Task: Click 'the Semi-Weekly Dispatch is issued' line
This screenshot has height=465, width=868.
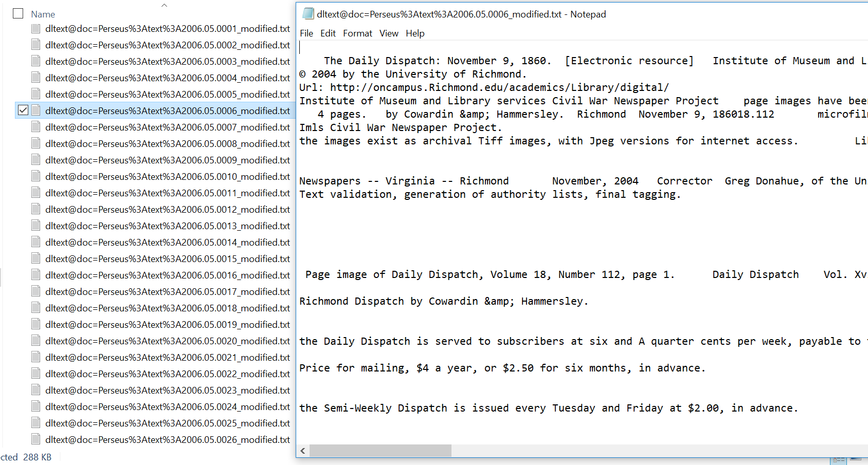Action: (x=549, y=408)
